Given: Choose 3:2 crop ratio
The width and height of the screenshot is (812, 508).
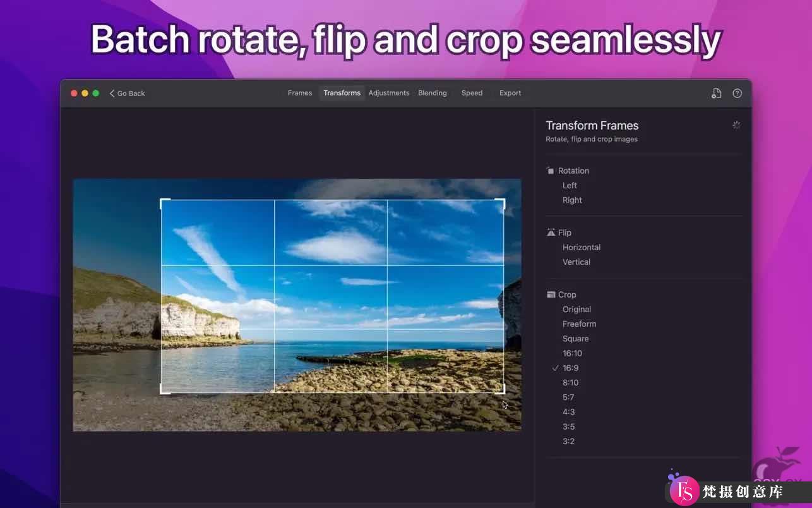Looking at the screenshot, I should point(568,441).
